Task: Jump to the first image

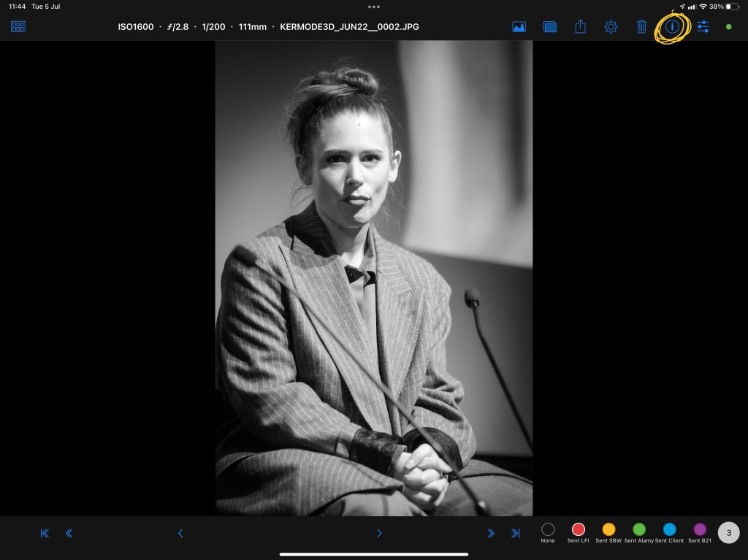Action: tap(45, 534)
